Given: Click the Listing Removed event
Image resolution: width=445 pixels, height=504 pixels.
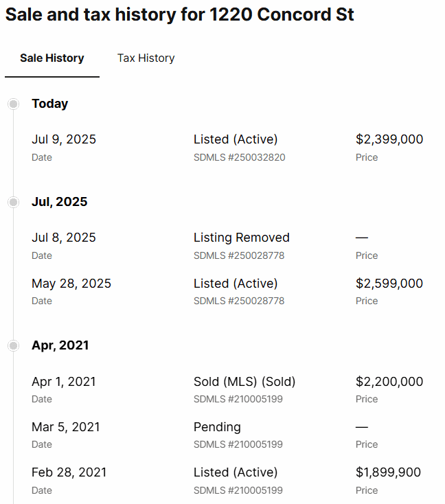Looking at the screenshot, I should coord(241,238).
